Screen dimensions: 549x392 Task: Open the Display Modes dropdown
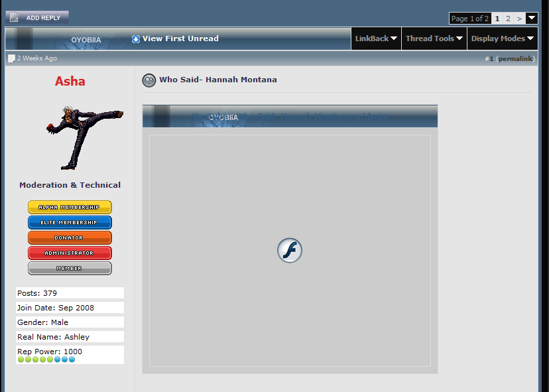click(502, 38)
